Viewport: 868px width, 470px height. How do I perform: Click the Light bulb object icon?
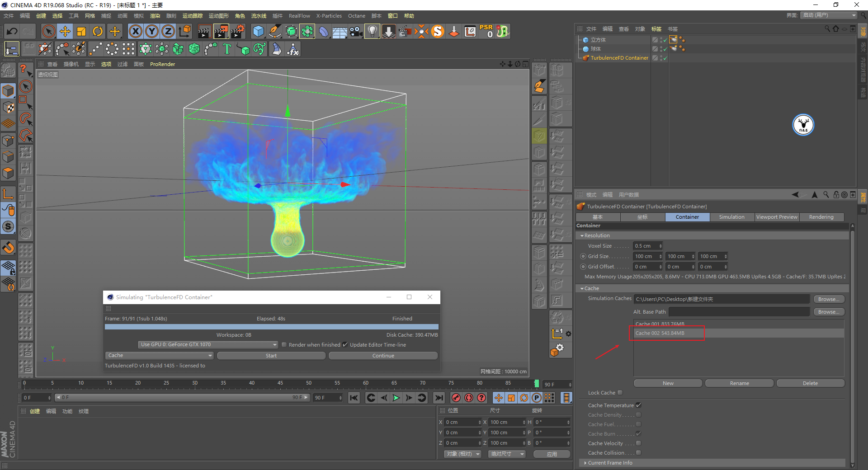[372, 31]
